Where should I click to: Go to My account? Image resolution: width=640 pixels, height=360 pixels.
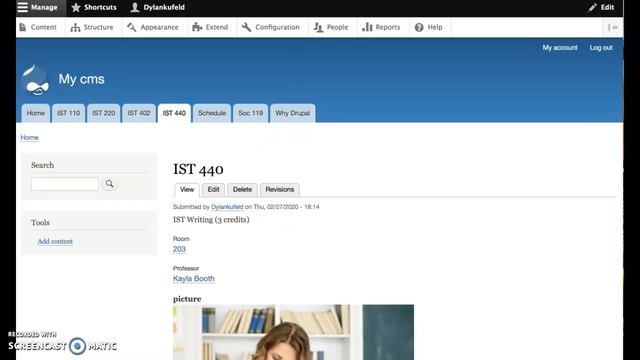(x=560, y=48)
